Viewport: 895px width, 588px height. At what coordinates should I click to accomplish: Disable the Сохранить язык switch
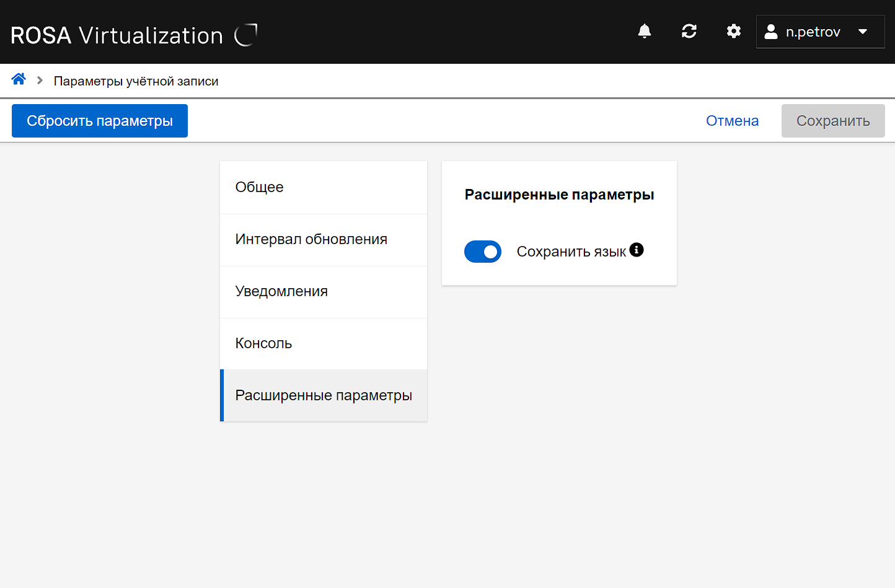pos(483,252)
